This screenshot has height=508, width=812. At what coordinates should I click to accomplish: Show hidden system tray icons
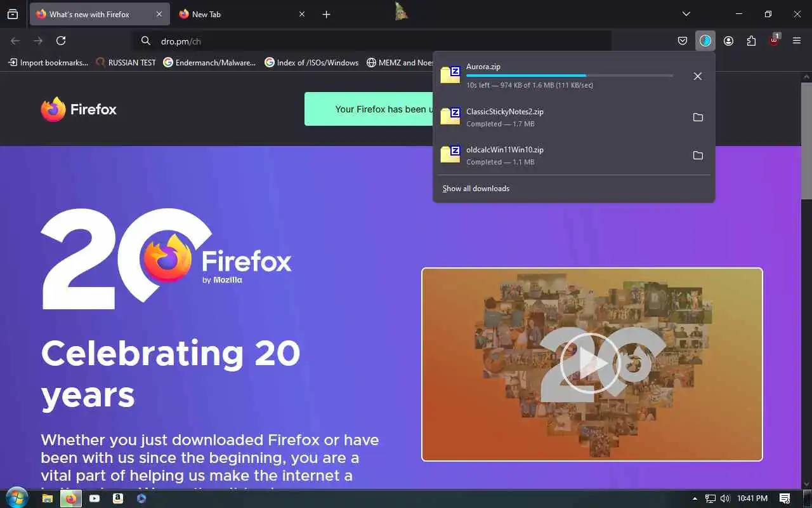click(695, 498)
